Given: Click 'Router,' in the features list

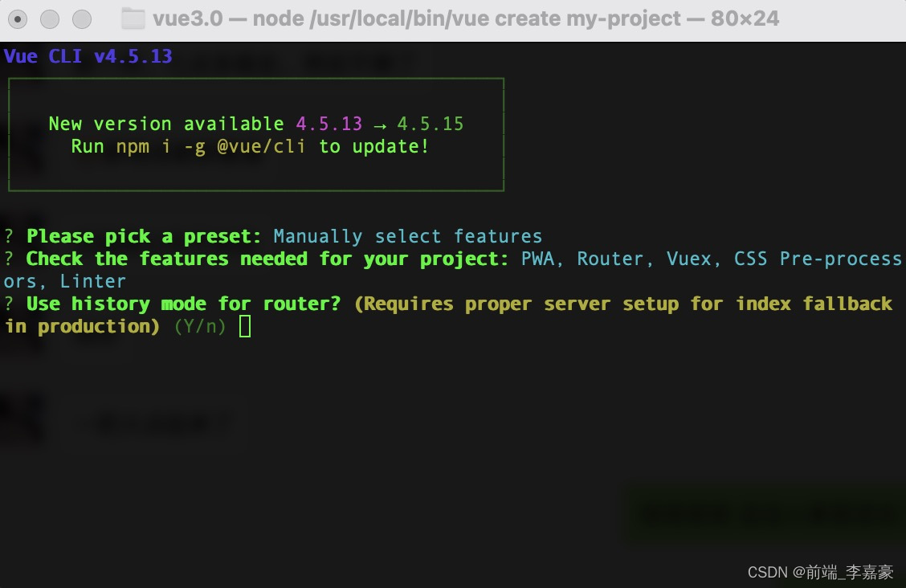Looking at the screenshot, I should click(614, 259).
